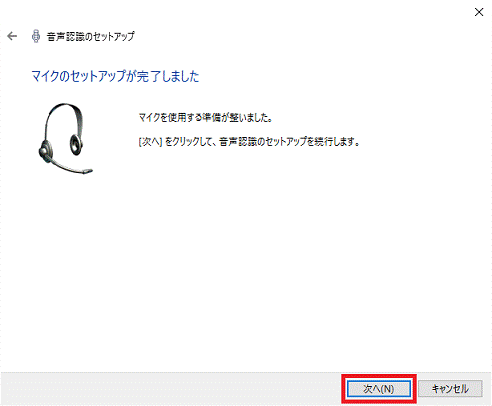Go back with the left arrow icon

click(12, 36)
